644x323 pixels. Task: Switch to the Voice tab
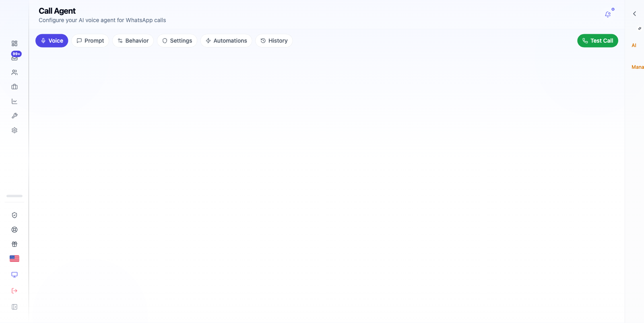pyautogui.click(x=52, y=41)
